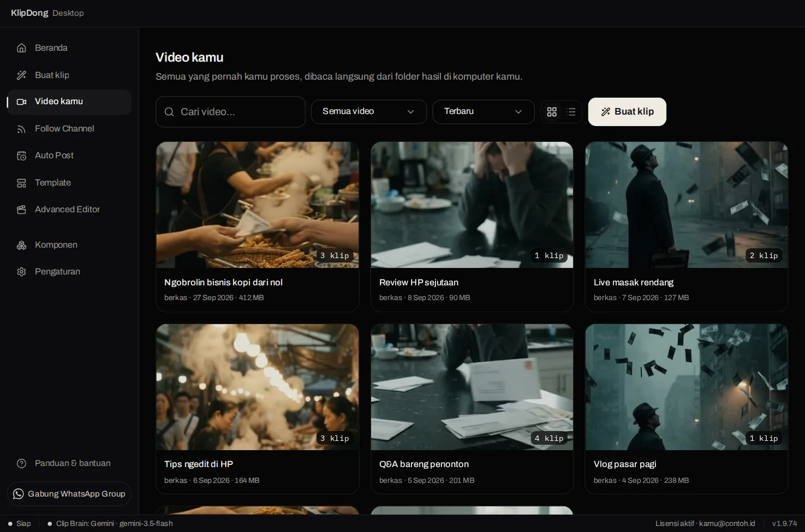Open the Q&A bareng penonton thumbnail
The height and width of the screenshot is (532, 805).
point(472,387)
